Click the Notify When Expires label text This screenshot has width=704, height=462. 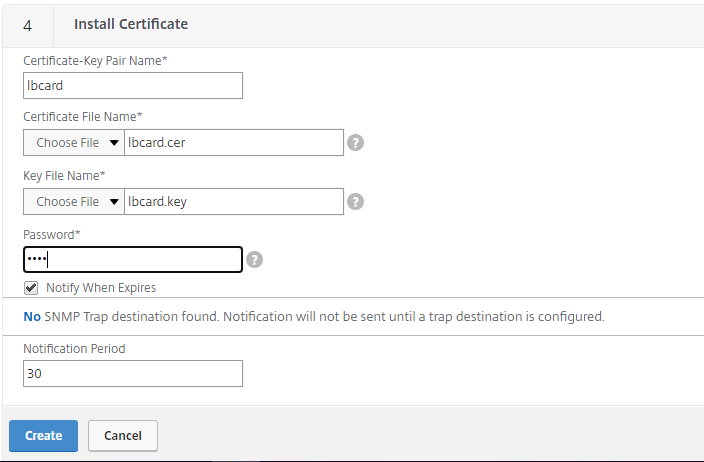point(101,288)
